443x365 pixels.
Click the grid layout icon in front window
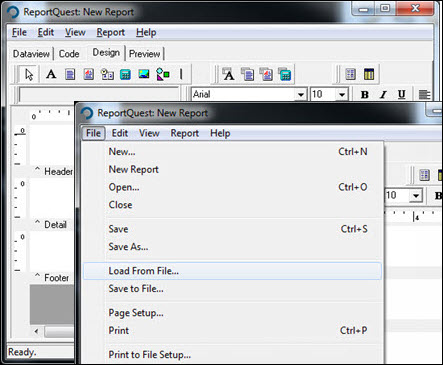[x=424, y=175]
